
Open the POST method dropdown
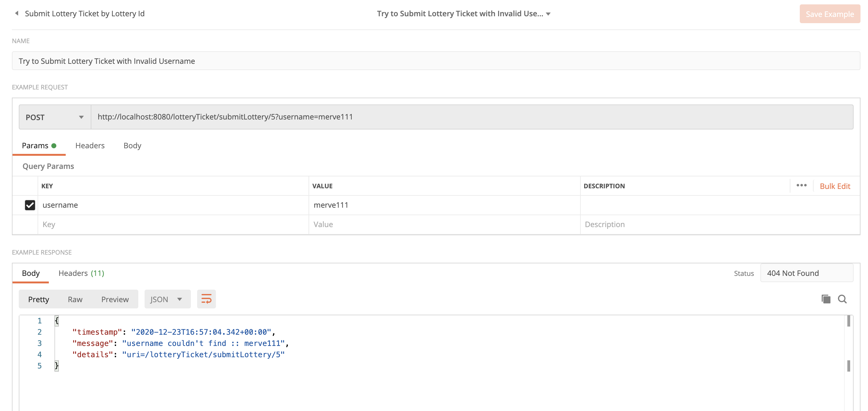[x=55, y=117]
